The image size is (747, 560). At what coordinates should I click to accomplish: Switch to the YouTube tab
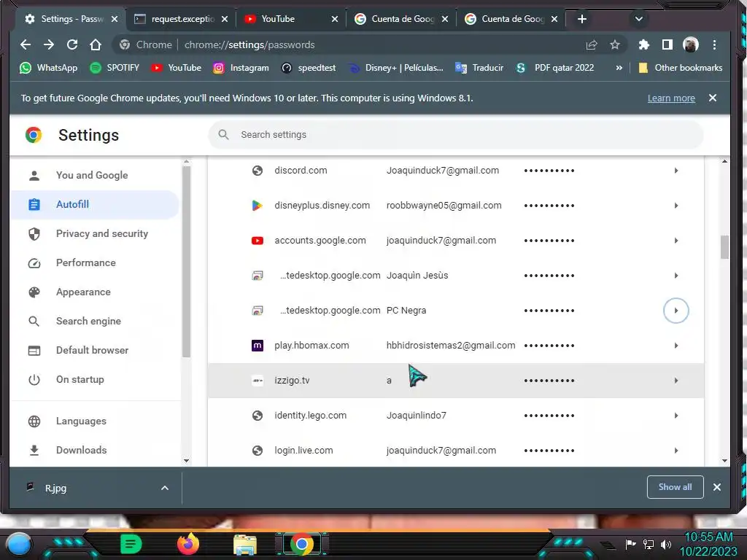pyautogui.click(x=290, y=19)
